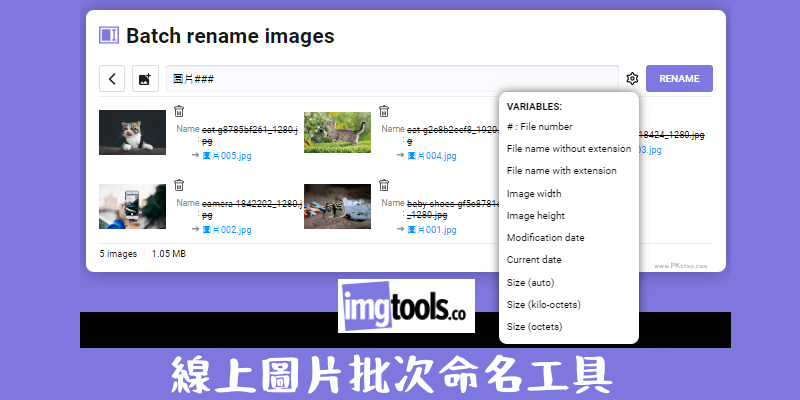Screen dimensions: 800x400
Task: Click the back arrow button
Action: pos(112,79)
